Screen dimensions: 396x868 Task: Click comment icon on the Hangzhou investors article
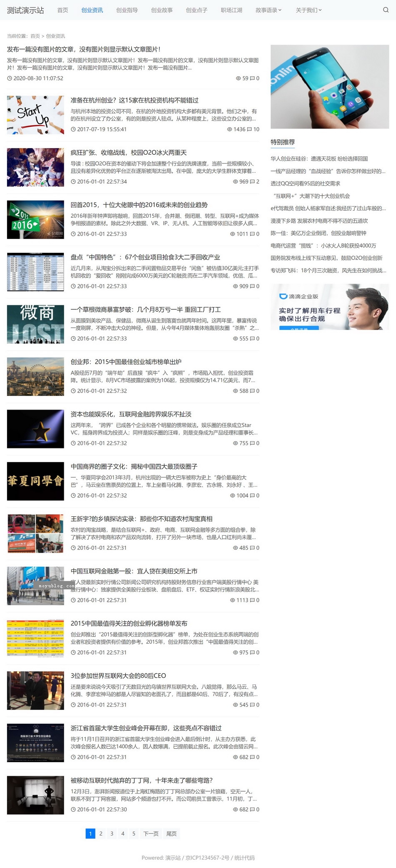pyautogui.click(x=249, y=129)
